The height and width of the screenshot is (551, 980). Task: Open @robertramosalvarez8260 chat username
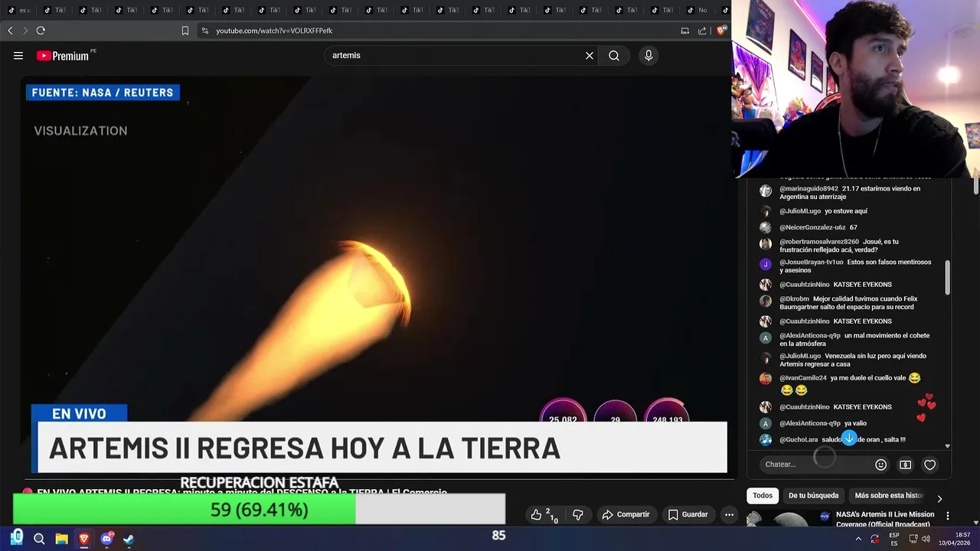pos(819,242)
